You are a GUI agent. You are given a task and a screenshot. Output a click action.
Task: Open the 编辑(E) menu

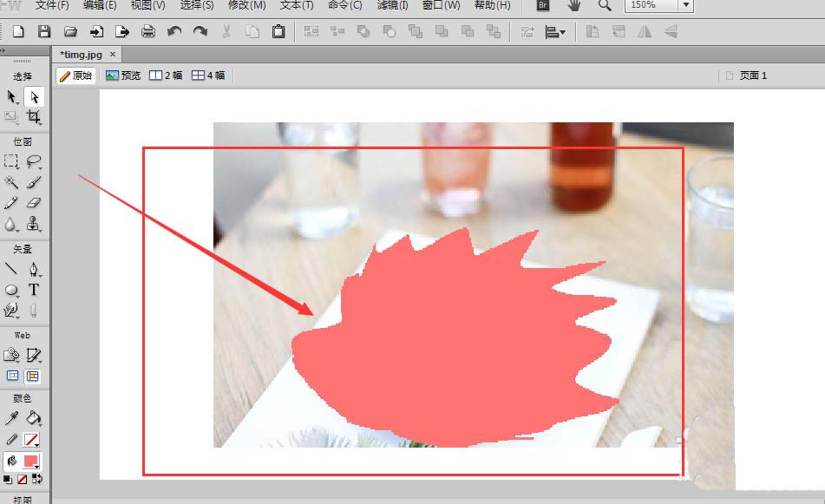pos(100,5)
